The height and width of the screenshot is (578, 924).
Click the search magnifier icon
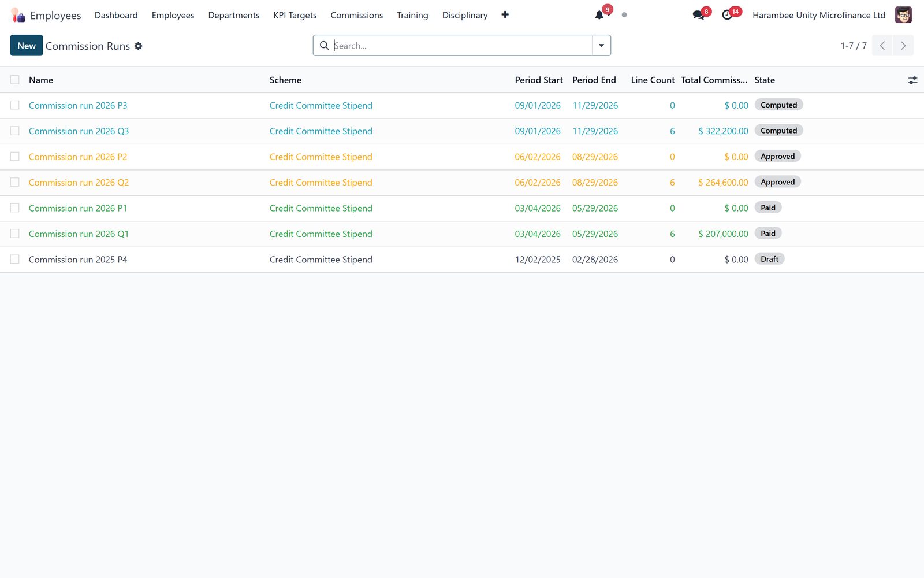point(325,46)
